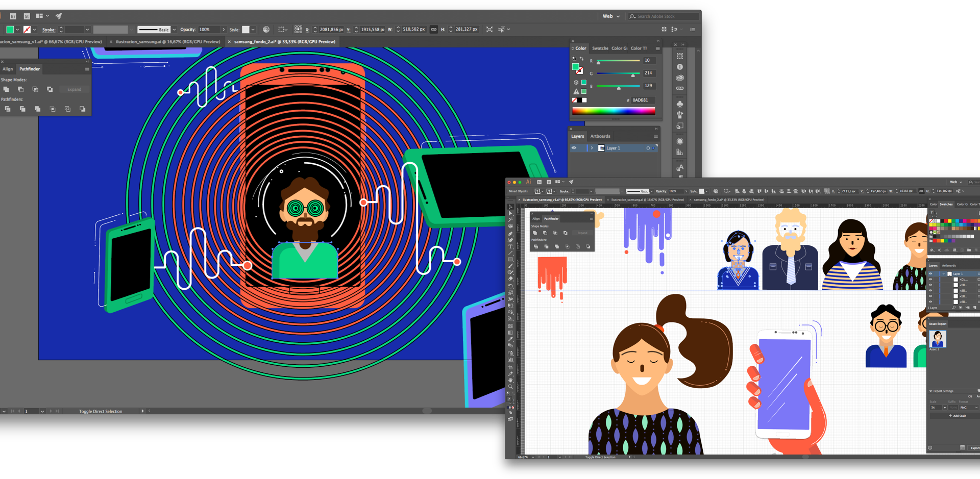Select the Pen tool in the toolbar

[x=510, y=234]
